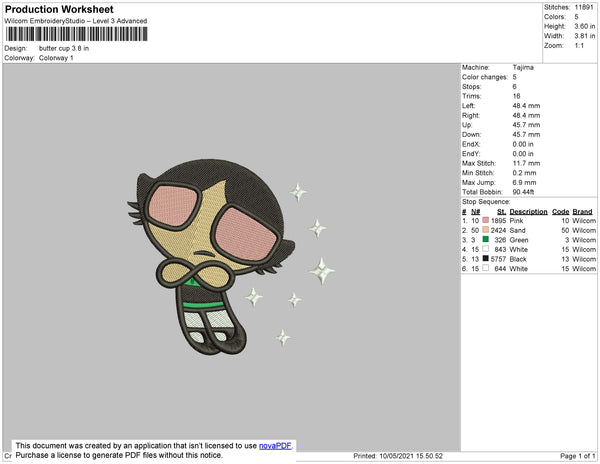Click the 'Color changes:' label

pyautogui.click(x=485, y=77)
